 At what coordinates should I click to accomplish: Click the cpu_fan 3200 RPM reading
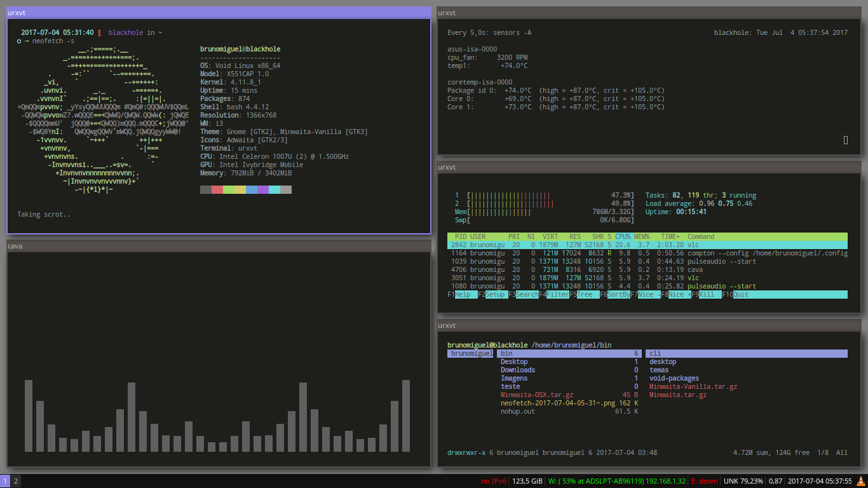click(487, 57)
